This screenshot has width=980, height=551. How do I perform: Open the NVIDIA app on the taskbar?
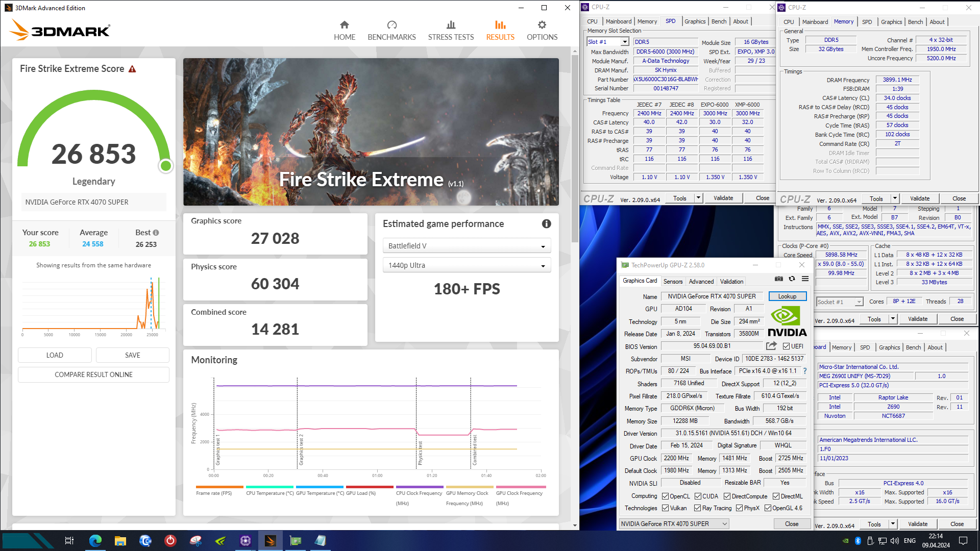pos(220,541)
